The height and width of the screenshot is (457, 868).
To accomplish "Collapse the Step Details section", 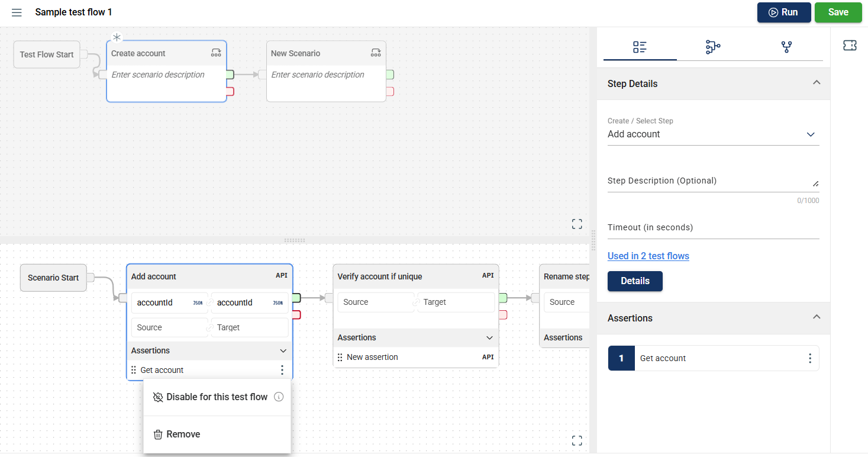I will click(x=817, y=83).
